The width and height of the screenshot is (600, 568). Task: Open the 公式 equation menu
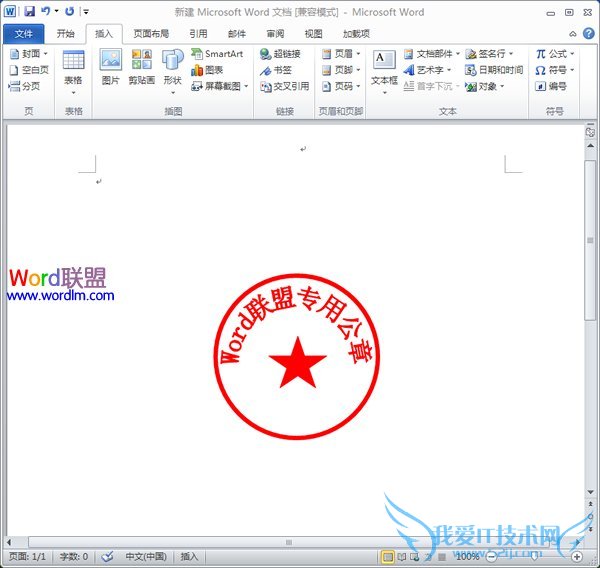coord(555,54)
